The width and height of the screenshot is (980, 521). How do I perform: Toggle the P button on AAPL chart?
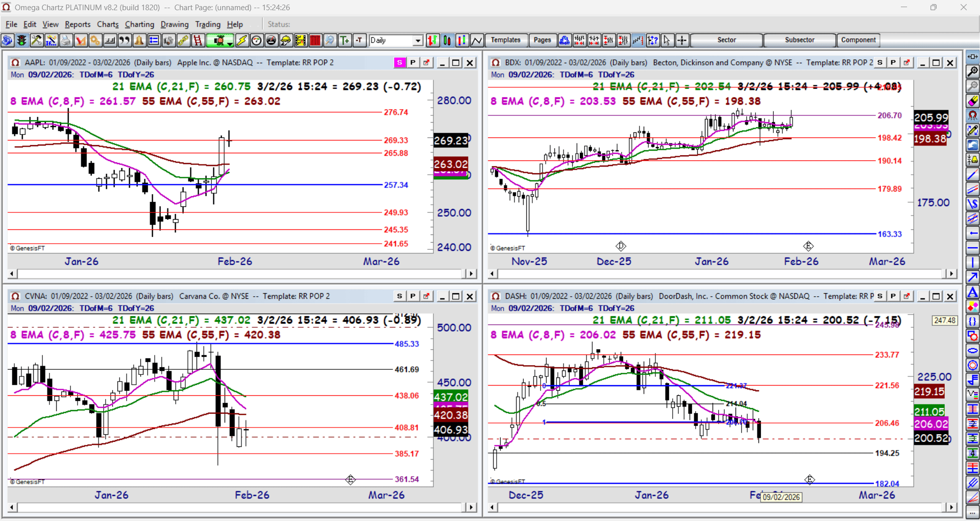coord(413,63)
